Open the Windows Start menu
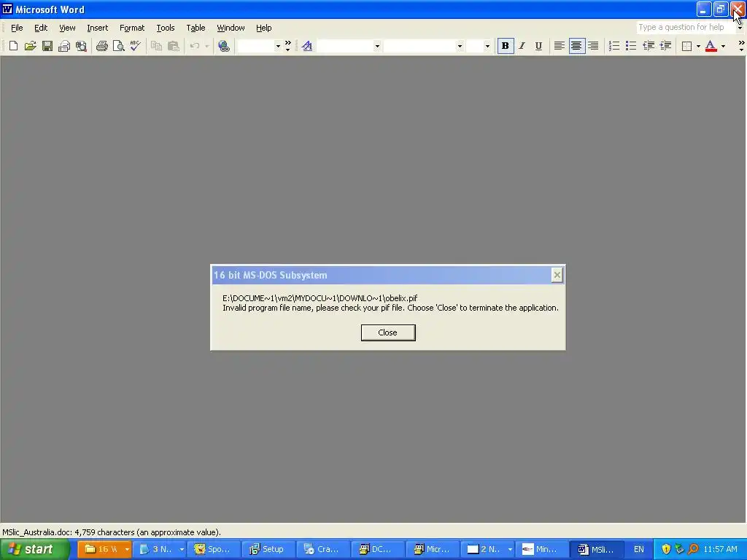The height and width of the screenshot is (560, 747). click(34, 549)
